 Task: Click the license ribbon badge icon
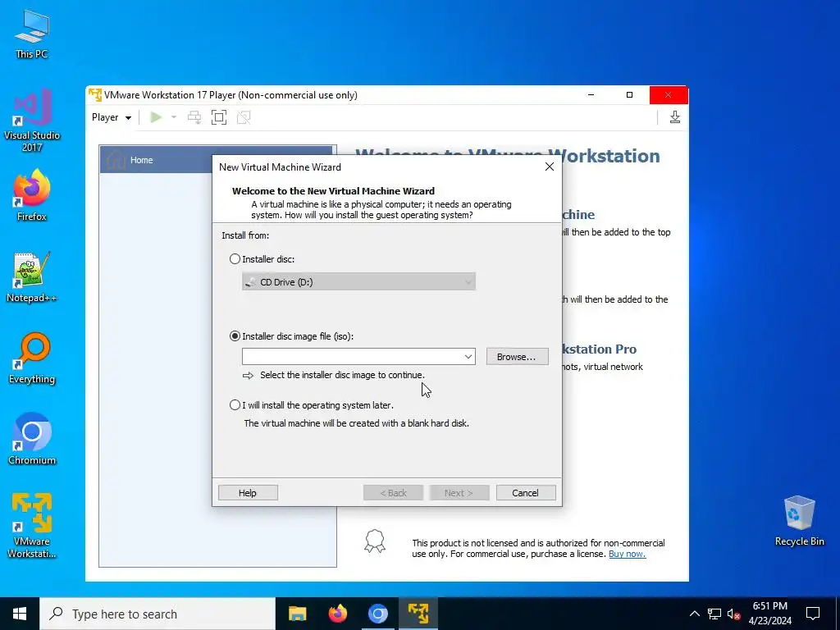pos(375,541)
